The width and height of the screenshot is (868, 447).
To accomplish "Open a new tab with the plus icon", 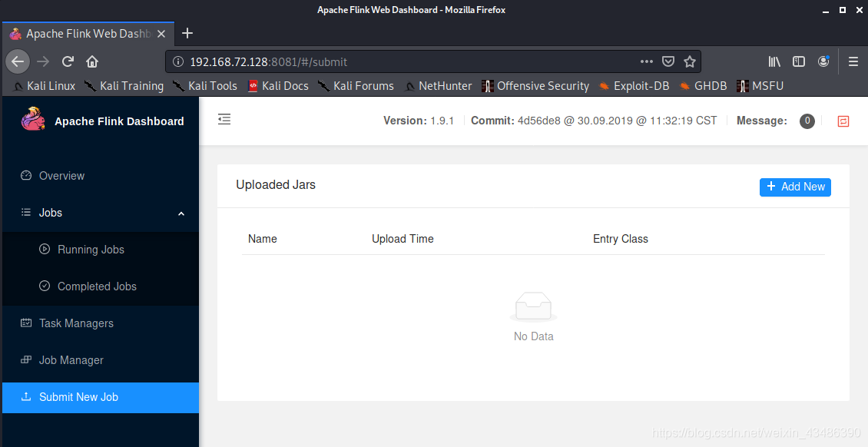I will coord(187,33).
